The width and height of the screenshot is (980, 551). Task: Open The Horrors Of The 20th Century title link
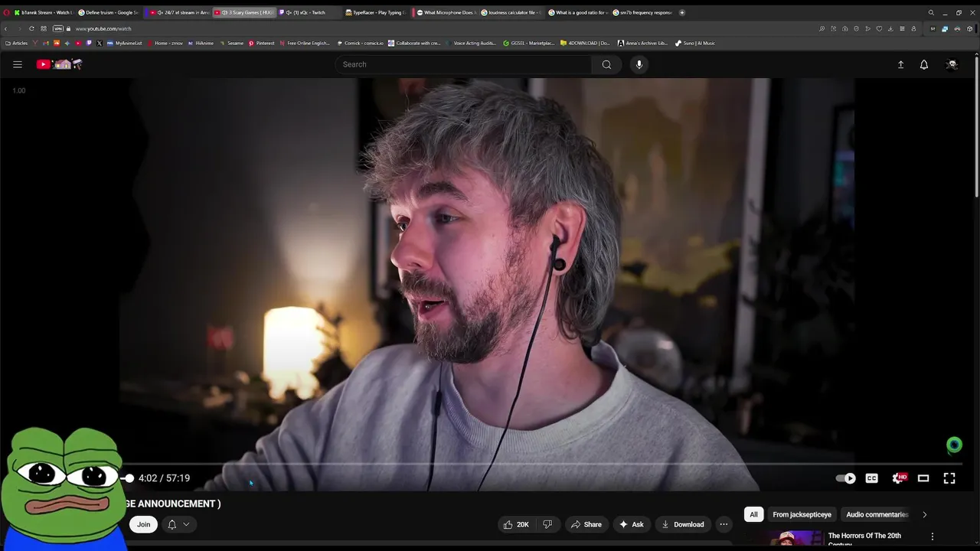tap(864, 539)
